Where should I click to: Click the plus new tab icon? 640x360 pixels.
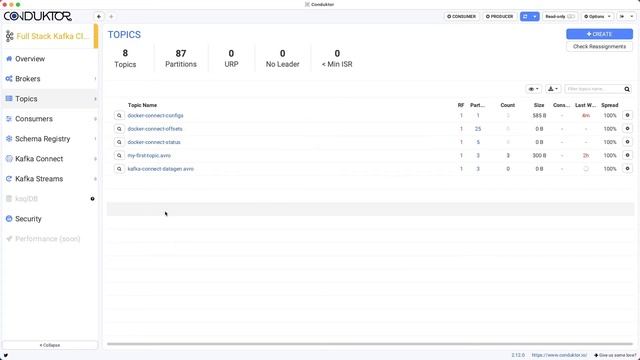click(x=111, y=16)
